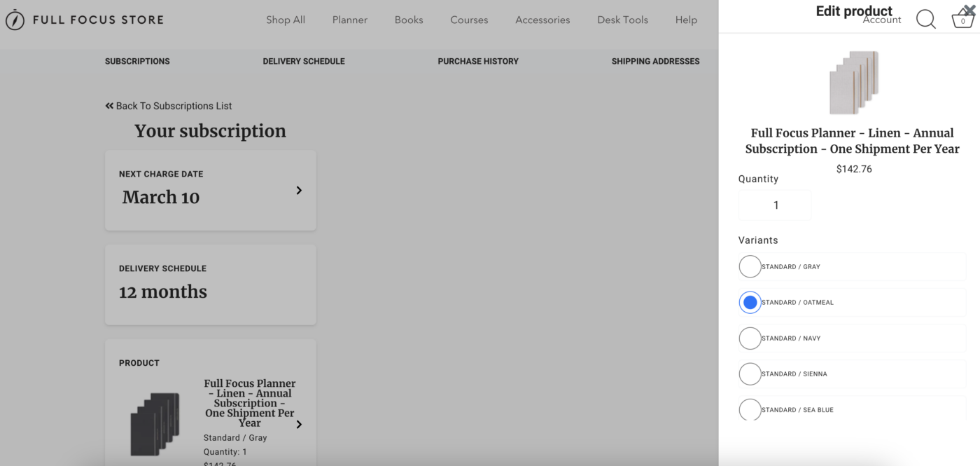This screenshot has height=466, width=980.
Task: Click the double-chevron back arrow icon
Action: coord(109,106)
